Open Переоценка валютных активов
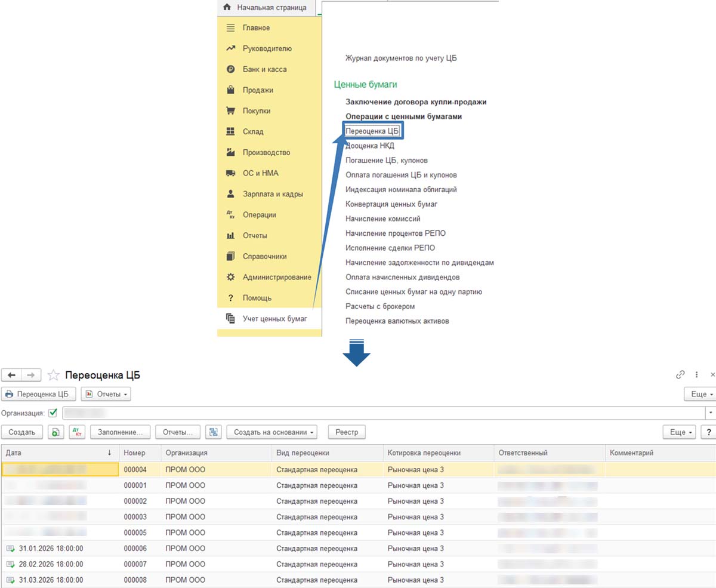 397,321
